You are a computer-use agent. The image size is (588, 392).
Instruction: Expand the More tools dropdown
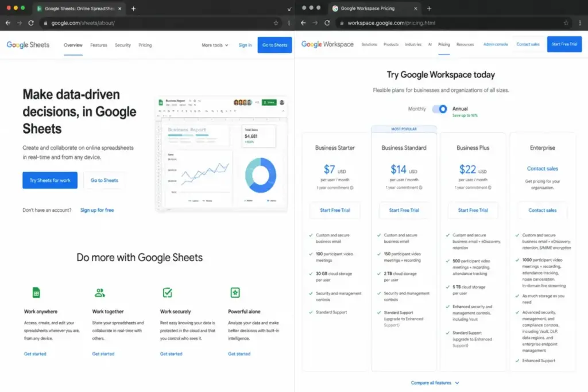point(215,45)
